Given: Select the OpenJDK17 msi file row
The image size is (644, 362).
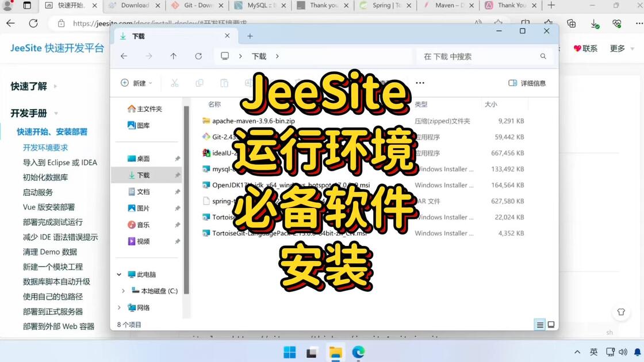Looking at the screenshot, I should (363, 185).
